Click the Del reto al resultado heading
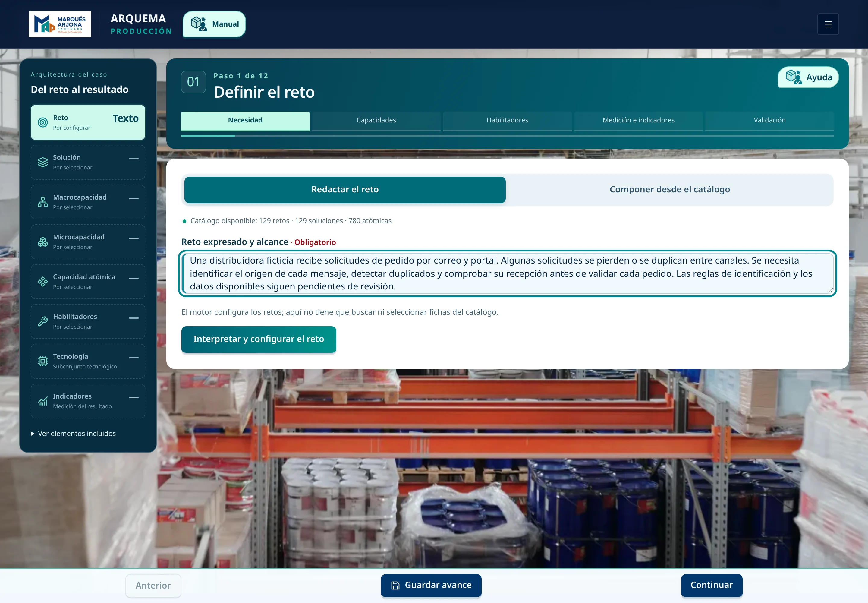 (x=80, y=90)
